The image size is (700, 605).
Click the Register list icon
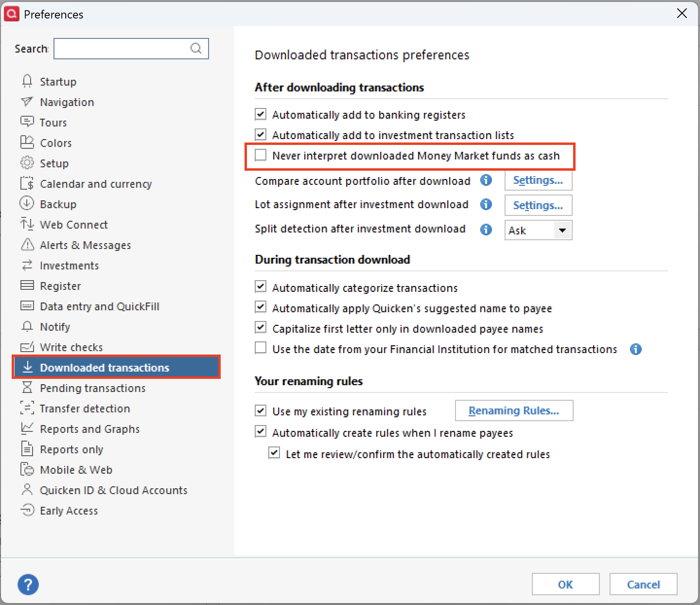point(27,285)
